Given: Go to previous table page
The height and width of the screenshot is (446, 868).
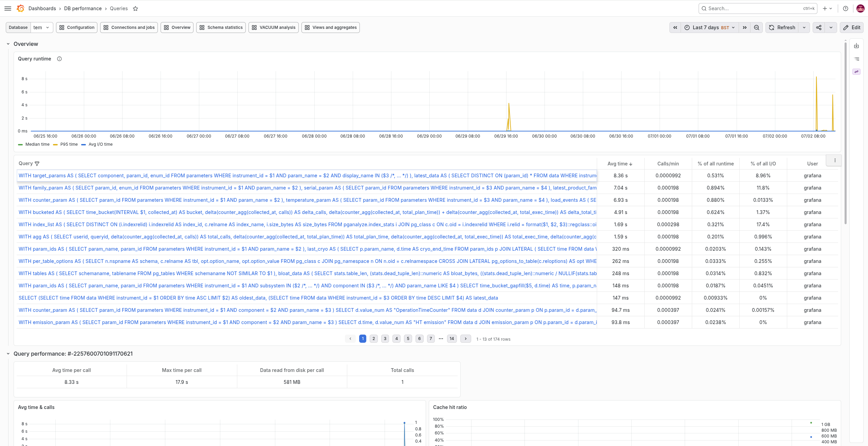Looking at the screenshot, I should (350, 339).
